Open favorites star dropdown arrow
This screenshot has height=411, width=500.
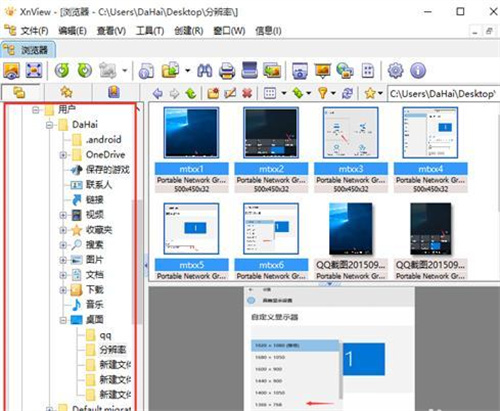point(381,93)
